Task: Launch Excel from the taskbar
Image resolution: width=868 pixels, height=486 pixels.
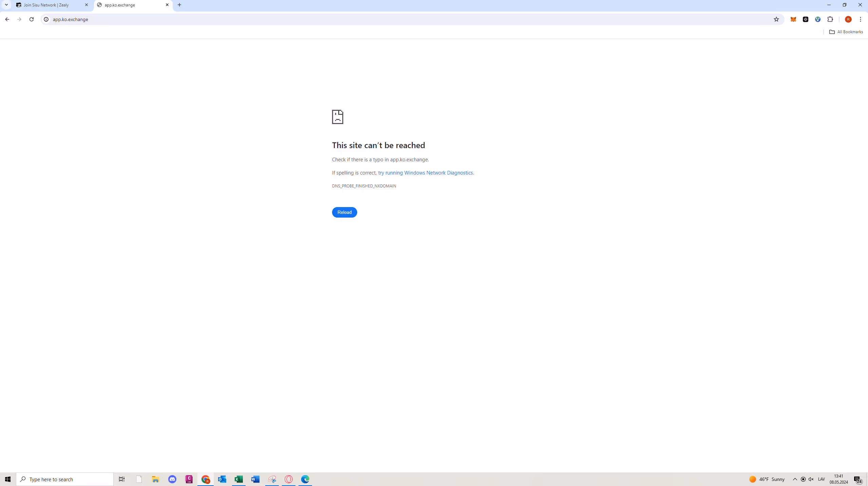Action: [239, 479]
